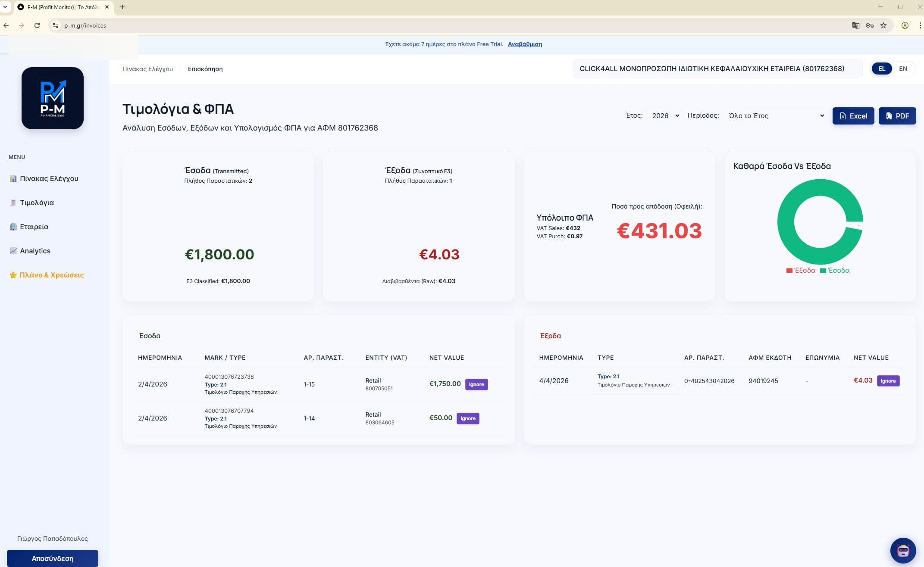The height and width of the screenshot is (567, 924).
Task: Bookmark this page with the star icon
Action: click(x=883, y=25)
